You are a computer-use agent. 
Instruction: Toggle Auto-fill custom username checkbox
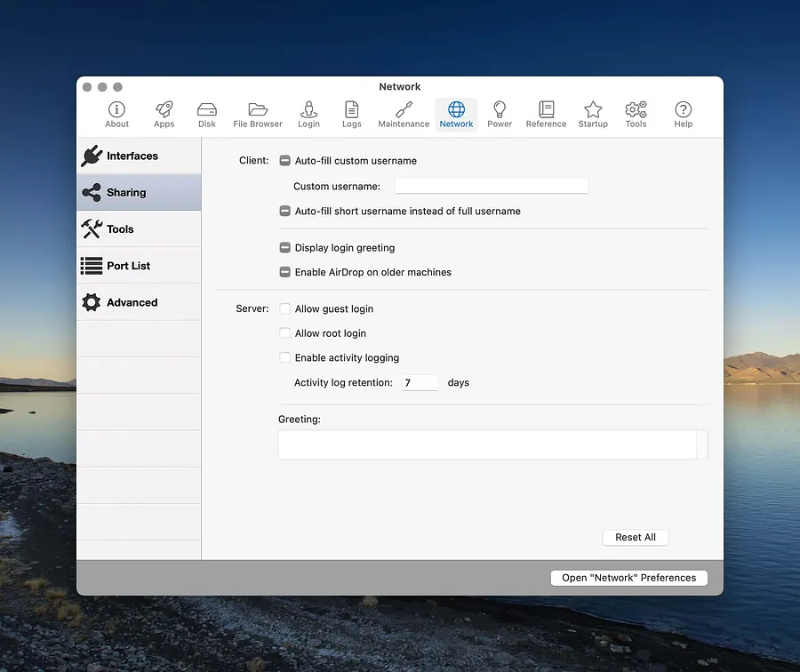click(285, 161)
